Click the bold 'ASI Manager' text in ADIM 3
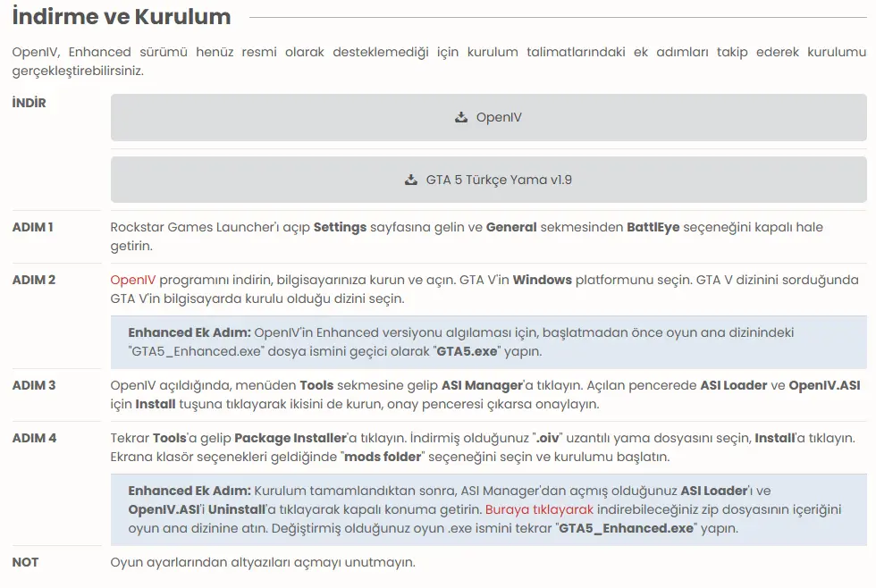The width and height of the screenshot is (876, 588). coord(482,385)
